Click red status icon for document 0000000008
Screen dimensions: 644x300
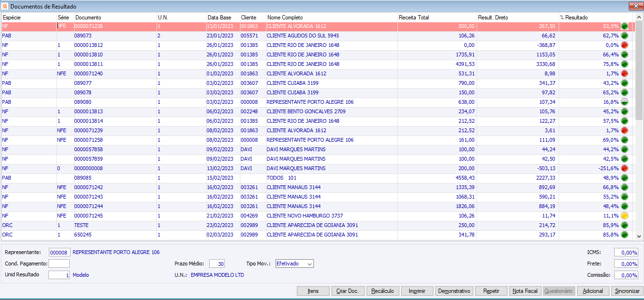625,168
